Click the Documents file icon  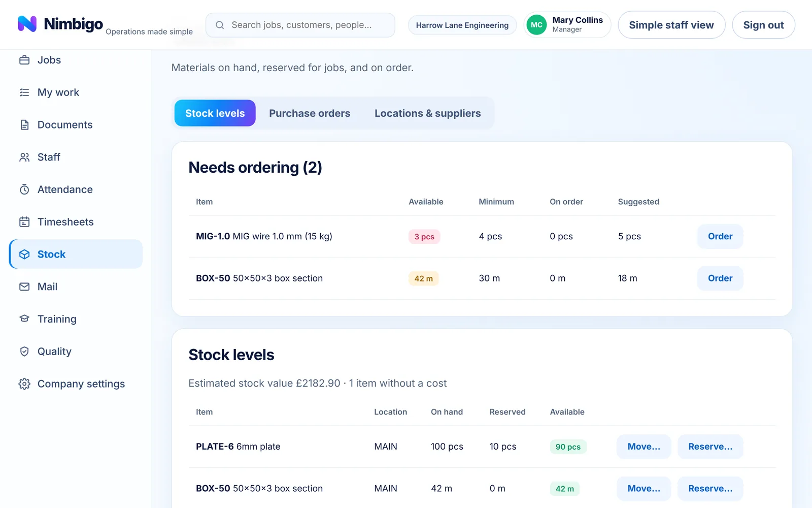[24, 125]
